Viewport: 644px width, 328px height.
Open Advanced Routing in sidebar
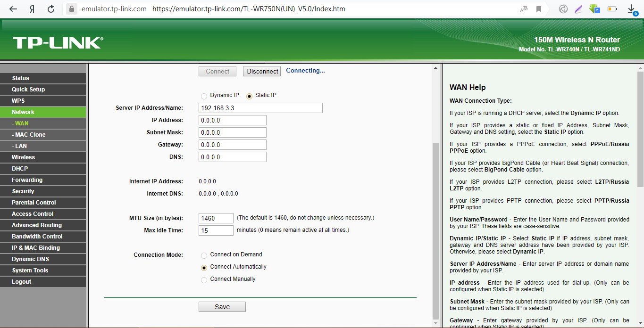43,225
